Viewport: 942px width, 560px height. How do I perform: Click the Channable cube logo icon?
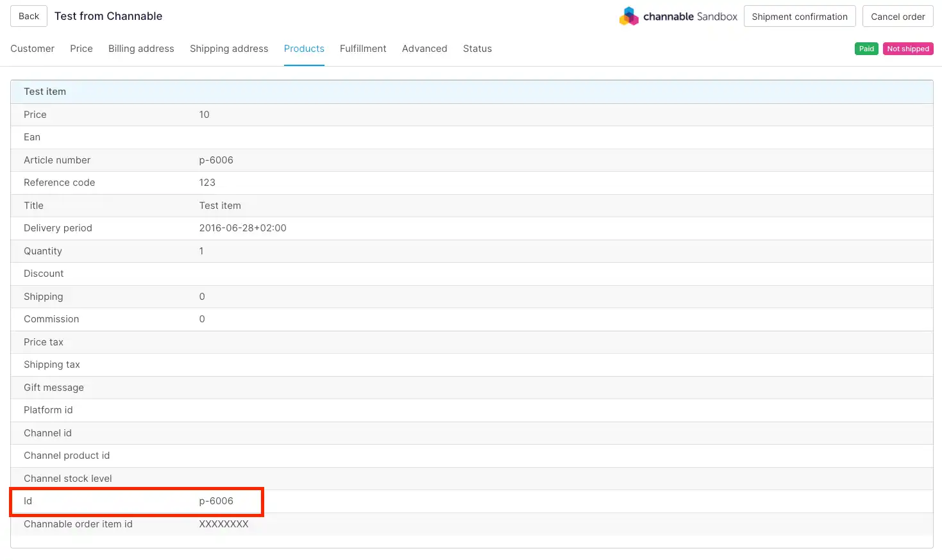coord(628,16)
